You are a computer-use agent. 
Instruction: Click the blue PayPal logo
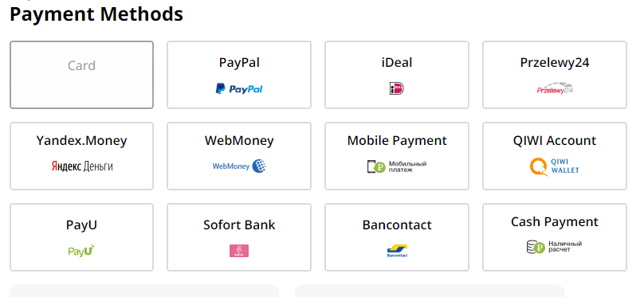click(239, 88)
